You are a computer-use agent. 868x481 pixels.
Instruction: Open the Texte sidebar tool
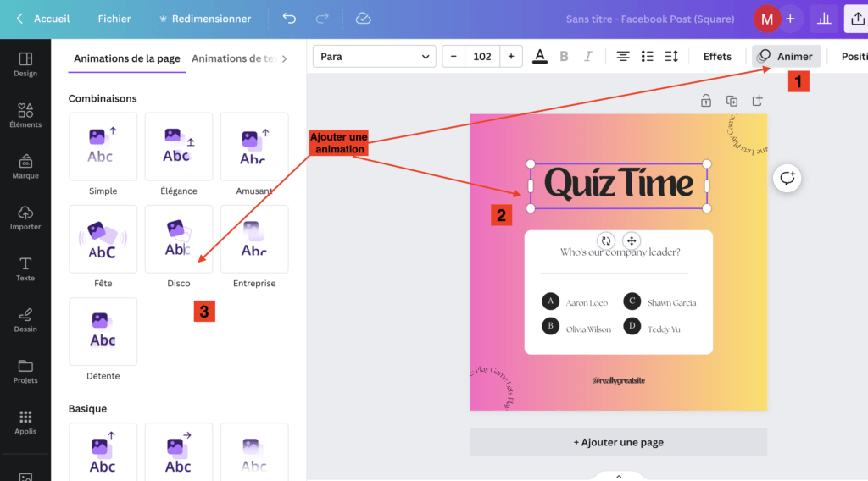[x=25, y=269]
